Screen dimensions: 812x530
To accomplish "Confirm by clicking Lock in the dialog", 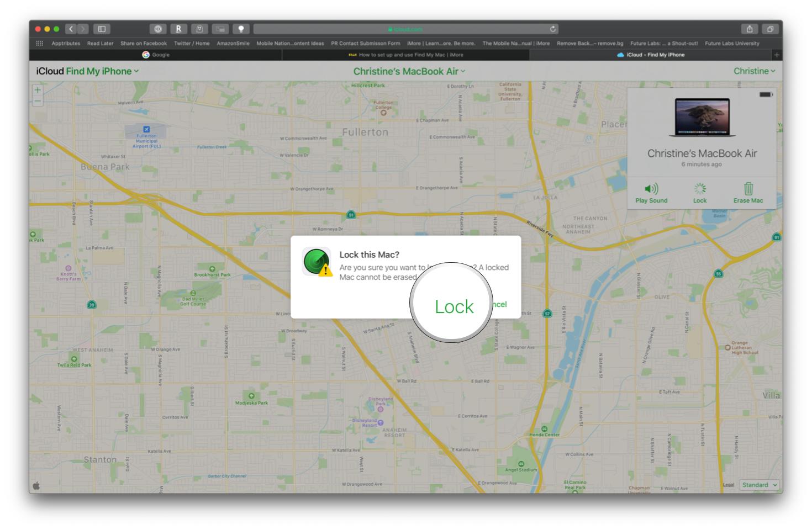I will (454, 306).
